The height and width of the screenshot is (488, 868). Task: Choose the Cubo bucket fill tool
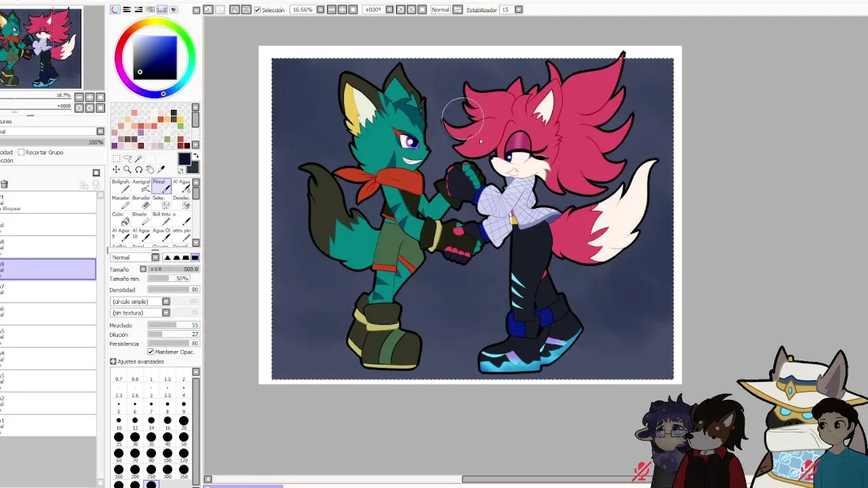[121, 219]
